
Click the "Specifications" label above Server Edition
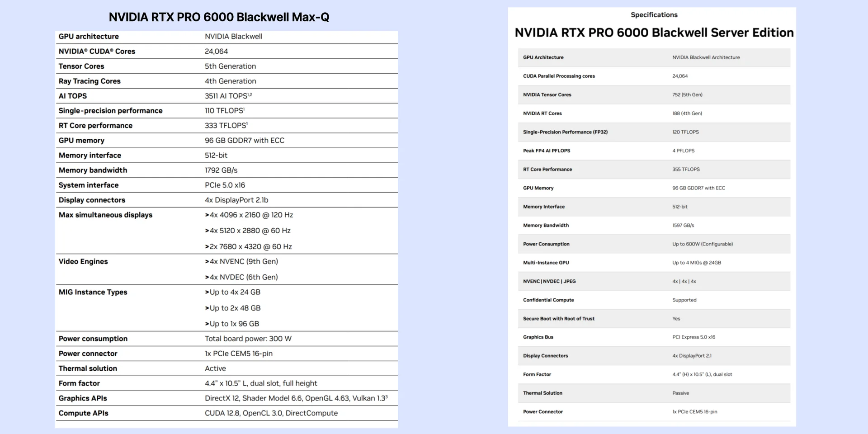coord(654,15)
